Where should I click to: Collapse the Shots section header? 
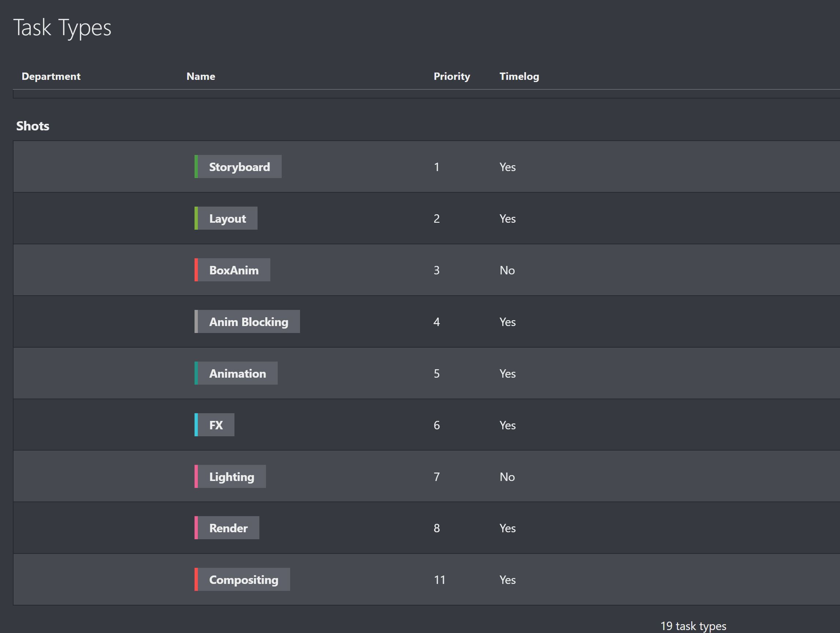click(x=33, y=126)
